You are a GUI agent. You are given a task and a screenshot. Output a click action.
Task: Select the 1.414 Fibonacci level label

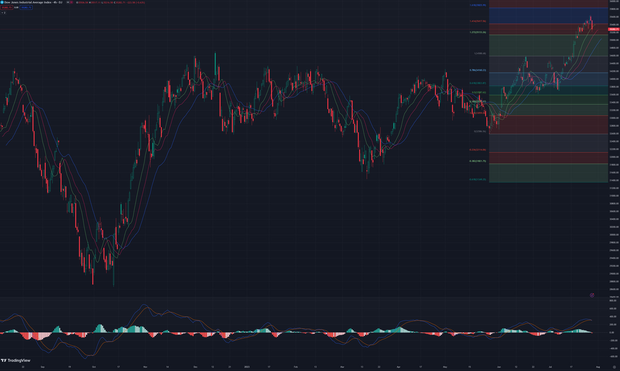[478, 21]
